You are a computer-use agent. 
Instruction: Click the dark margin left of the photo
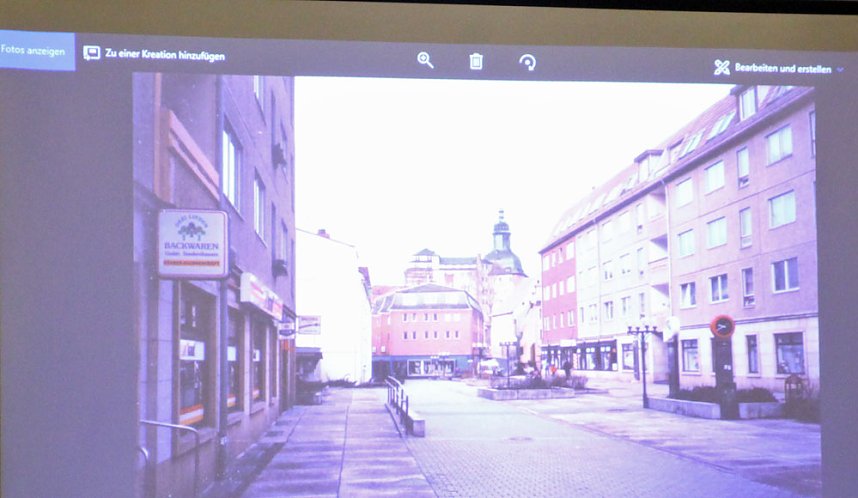tap(65, 300)
